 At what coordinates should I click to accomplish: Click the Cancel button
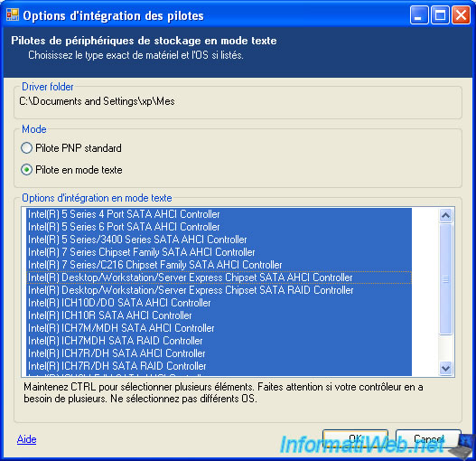point(428,439)
